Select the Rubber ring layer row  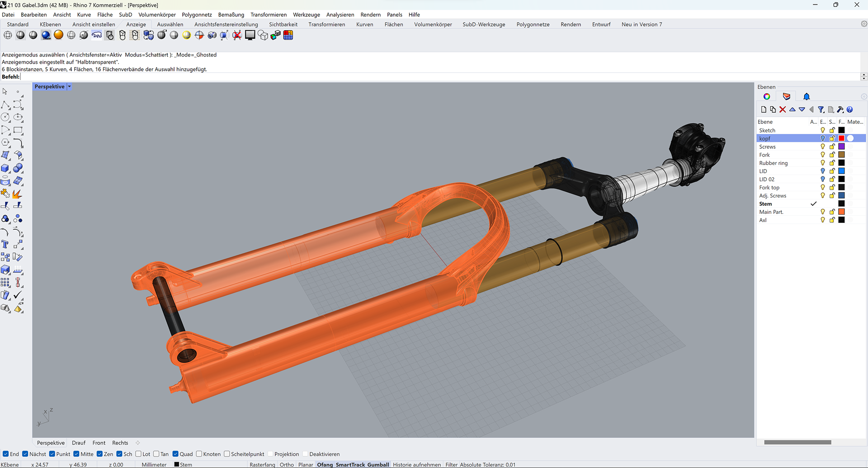[x=811, y=163]
